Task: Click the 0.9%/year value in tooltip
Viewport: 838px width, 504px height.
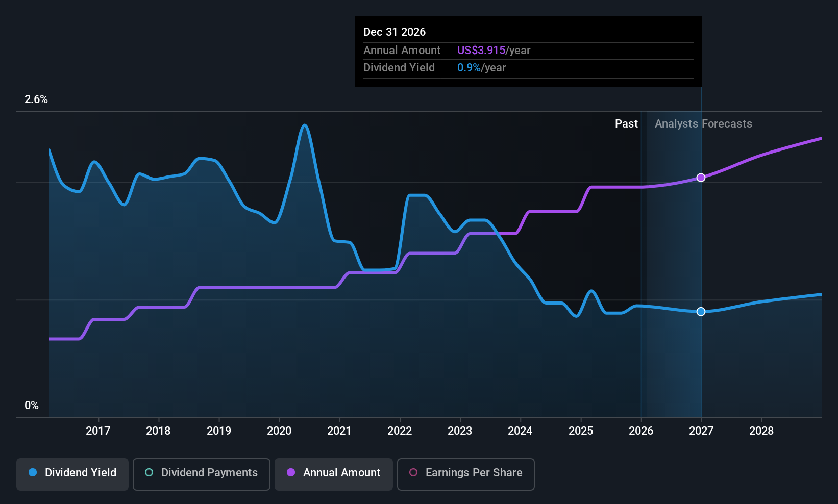Action: [x=481, y=68]
